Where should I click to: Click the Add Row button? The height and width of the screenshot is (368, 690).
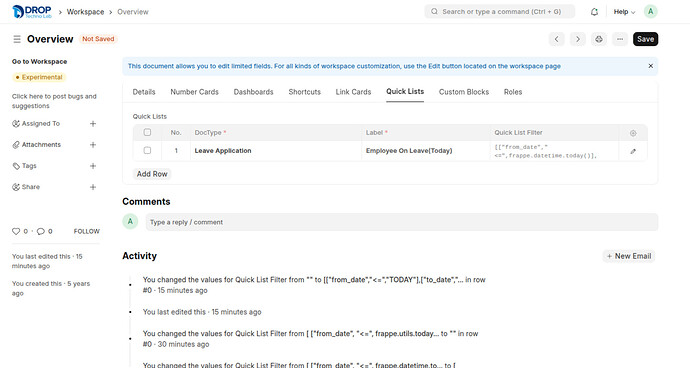[x=152, y=174]
